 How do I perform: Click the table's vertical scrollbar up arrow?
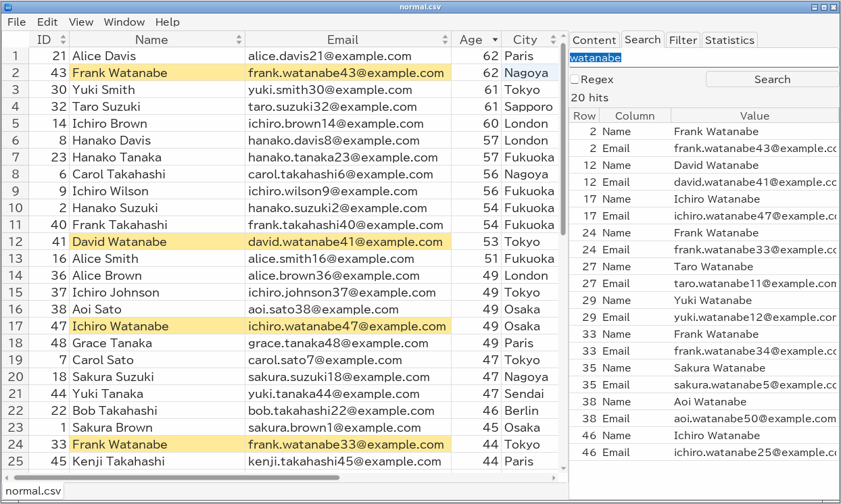[x=563, y=36]
